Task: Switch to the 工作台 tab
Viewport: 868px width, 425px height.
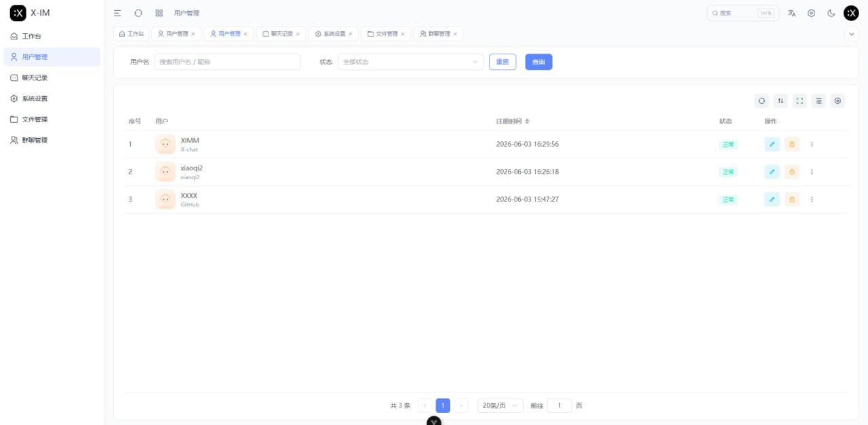Action: [x=131, y=34]
